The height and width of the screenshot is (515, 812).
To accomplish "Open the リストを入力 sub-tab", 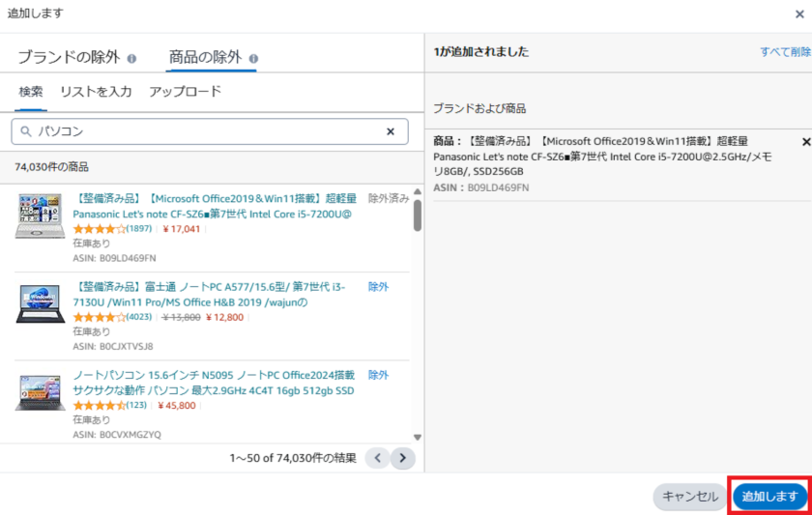I will (x=96, y=92).
